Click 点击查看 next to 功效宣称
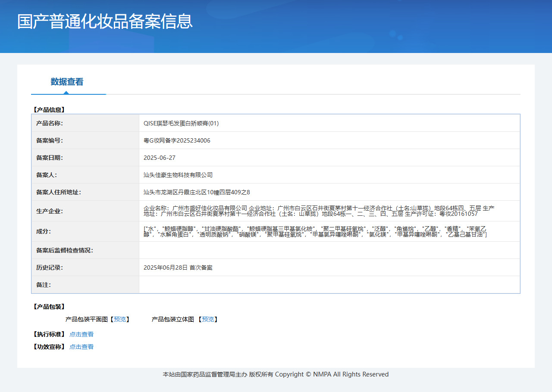The image size is (552, 392). pyautogui.click(x=82, y=346)
